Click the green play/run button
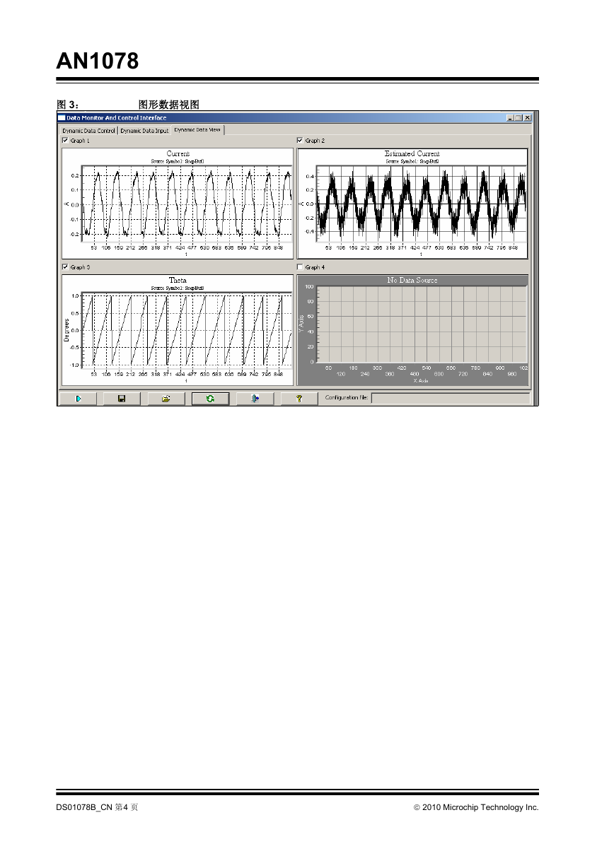 click(x=78, y=399)
